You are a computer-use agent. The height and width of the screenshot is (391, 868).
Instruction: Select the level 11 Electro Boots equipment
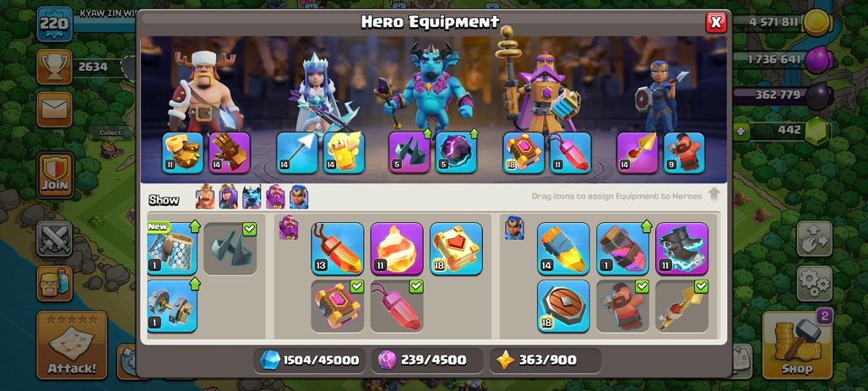tap(681, 248)
